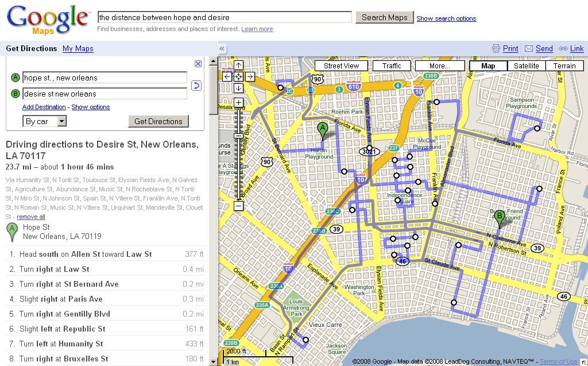Toggle Street View layer
The width and height of the screenshot is (588, 366).
pyautogui.click(x=341, y=66)
